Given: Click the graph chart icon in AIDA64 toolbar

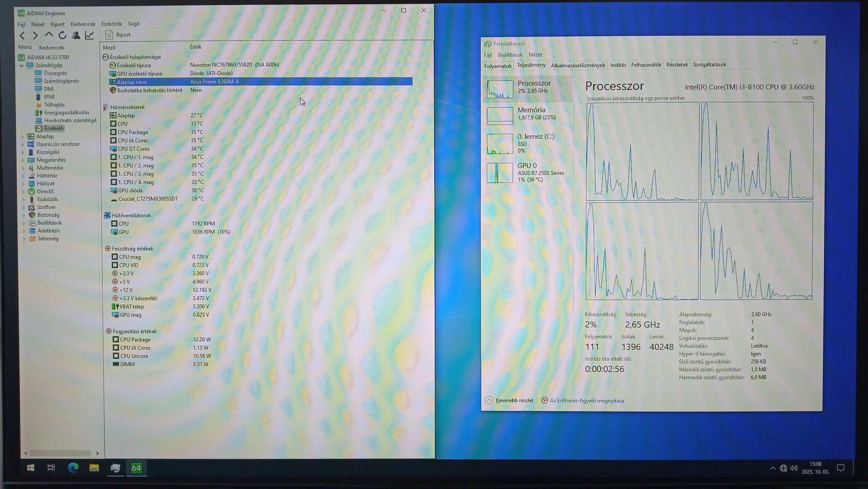Looking at the screenshot, I should [90, 35].
